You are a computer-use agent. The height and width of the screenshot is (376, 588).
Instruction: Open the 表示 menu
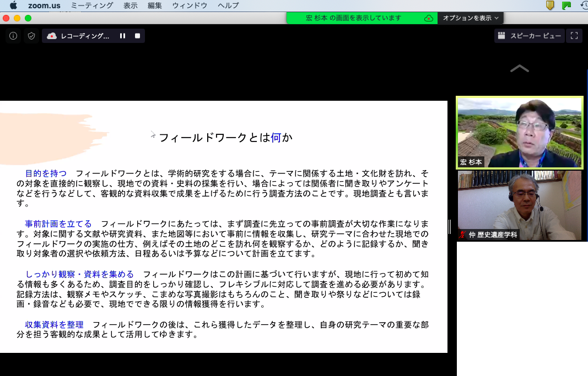[x=131, y=6]
